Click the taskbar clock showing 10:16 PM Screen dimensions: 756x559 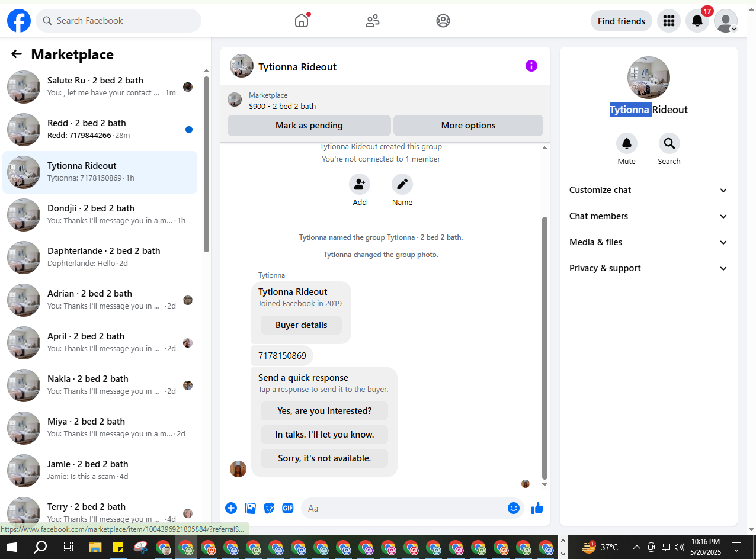click(705, 547)
